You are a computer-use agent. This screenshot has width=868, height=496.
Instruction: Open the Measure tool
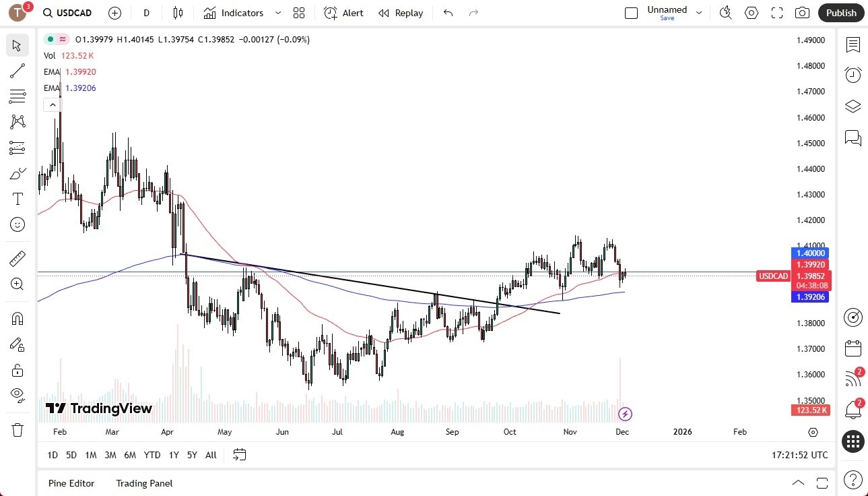pos(17,258)
